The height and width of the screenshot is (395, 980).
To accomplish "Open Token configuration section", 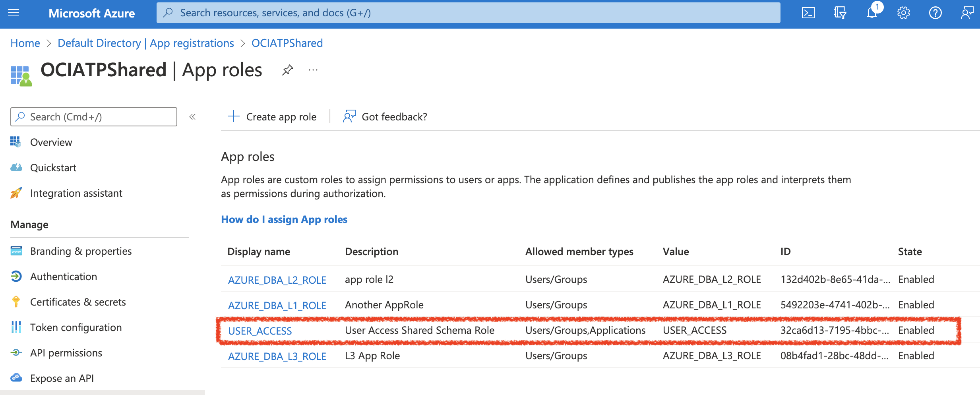I will point(76,327).
